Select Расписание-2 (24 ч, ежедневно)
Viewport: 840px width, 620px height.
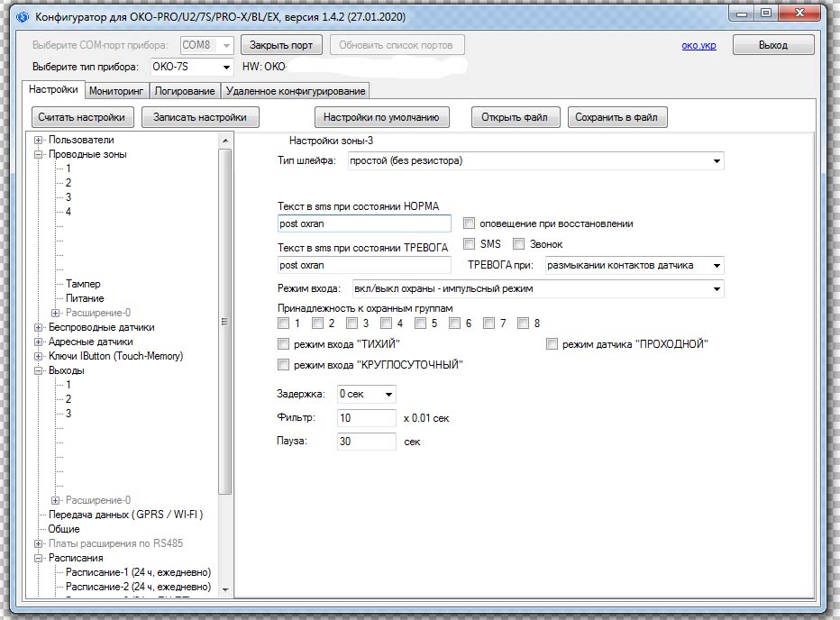138,587
